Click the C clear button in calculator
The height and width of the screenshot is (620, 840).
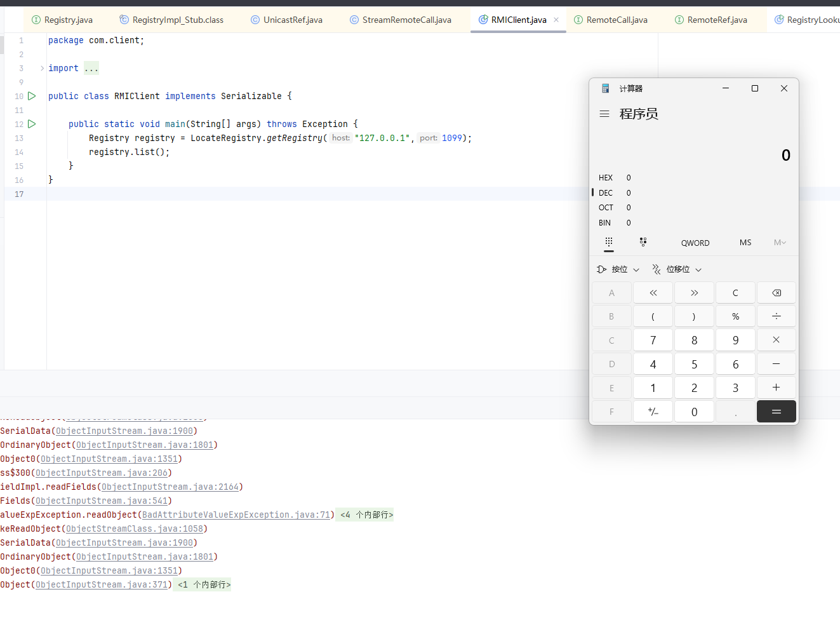(x=735, y=293)
